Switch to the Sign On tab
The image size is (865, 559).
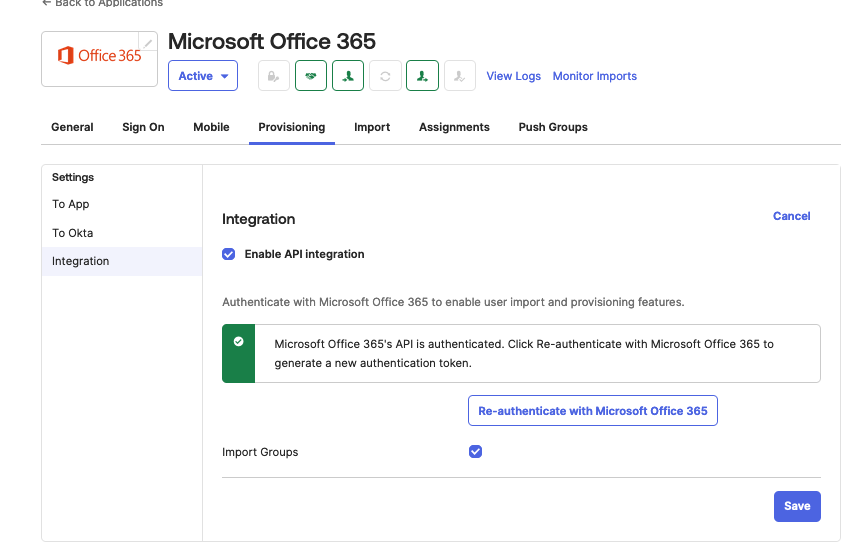[143, 127]
